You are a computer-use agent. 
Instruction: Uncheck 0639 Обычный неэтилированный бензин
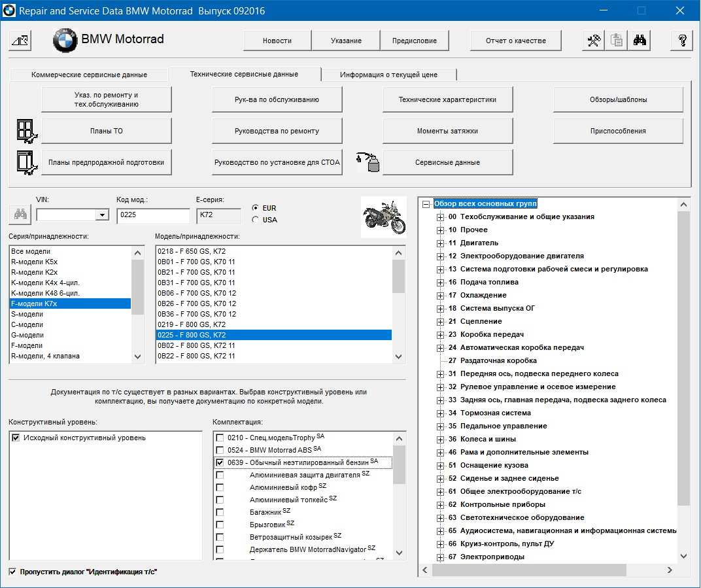point(220,462)
